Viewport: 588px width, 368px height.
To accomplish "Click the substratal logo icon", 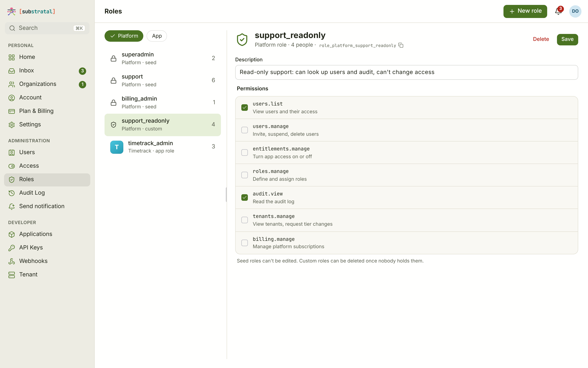I will [11, 11].
